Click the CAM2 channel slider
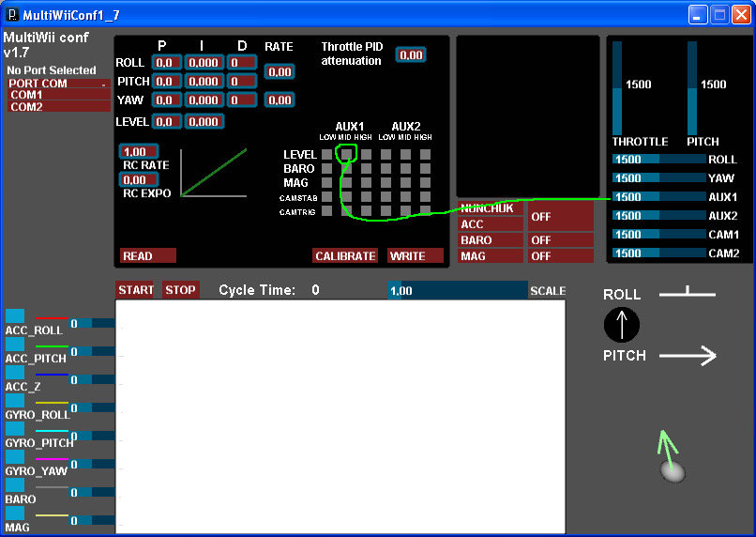 [x=658, y=253]
